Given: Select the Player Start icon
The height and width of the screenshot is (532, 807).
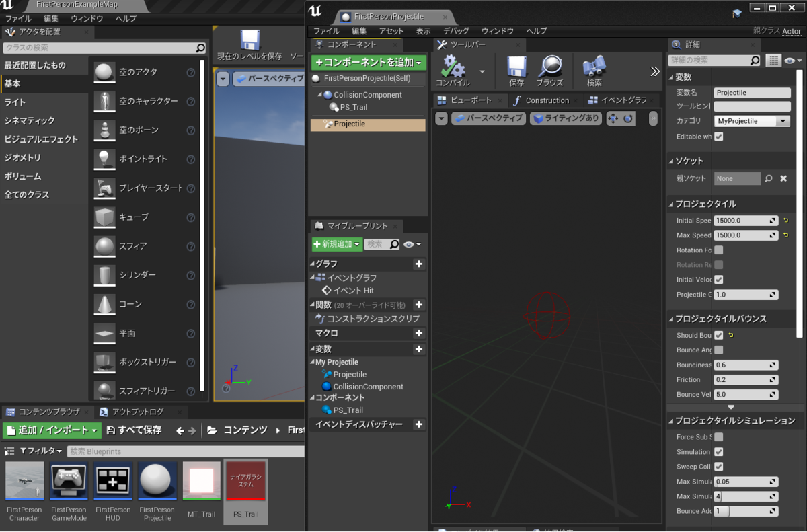Looking at the screenshot, I should click(x=104, y=188).
